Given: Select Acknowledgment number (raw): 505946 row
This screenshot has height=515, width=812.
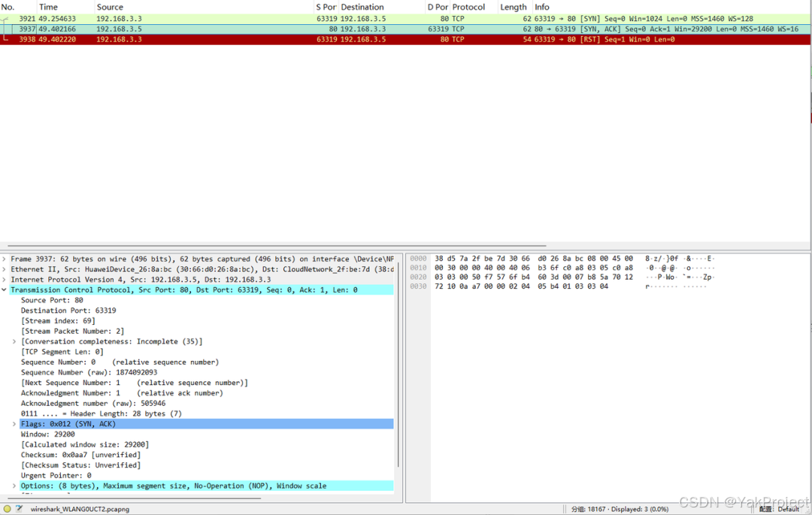Looking at the screenshot, I should point(93,404).
